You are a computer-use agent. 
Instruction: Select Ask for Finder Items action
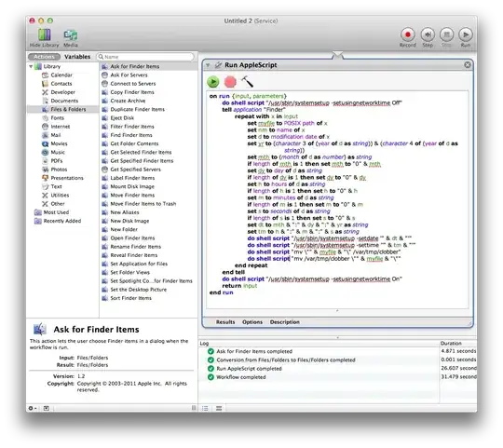[x=134, y=66]
